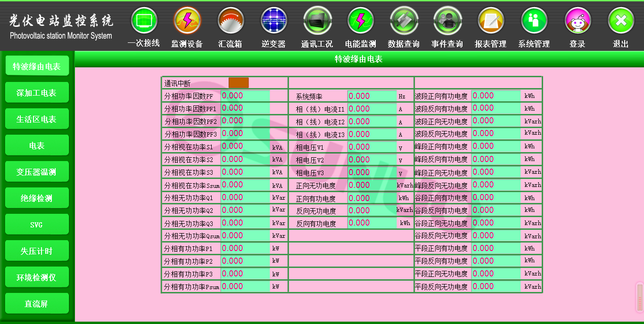The width and height of the screenshot is (644, 324).
Task: Select the SVG sidebar button
Action: (37, 225)
